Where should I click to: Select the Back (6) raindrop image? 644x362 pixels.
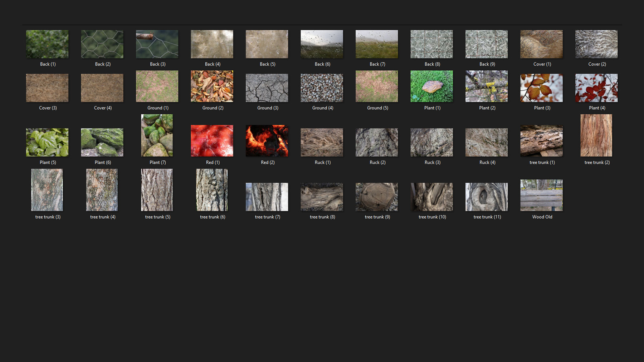(x=322, y=44)
